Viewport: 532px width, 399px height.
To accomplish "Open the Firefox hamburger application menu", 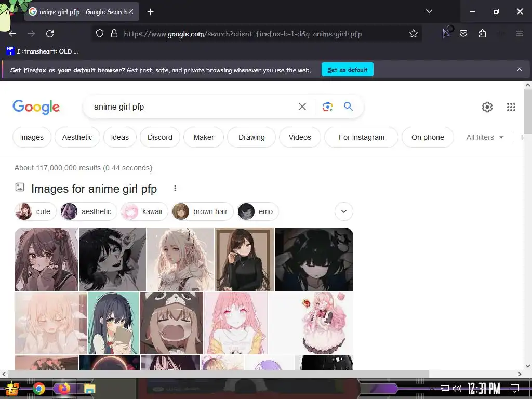I will point(519,33).
